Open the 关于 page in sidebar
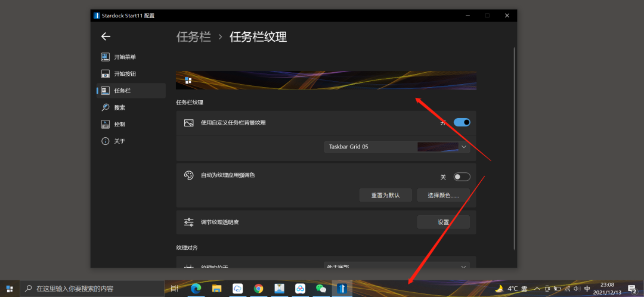 pyautogui.click(x=131, y=141)
